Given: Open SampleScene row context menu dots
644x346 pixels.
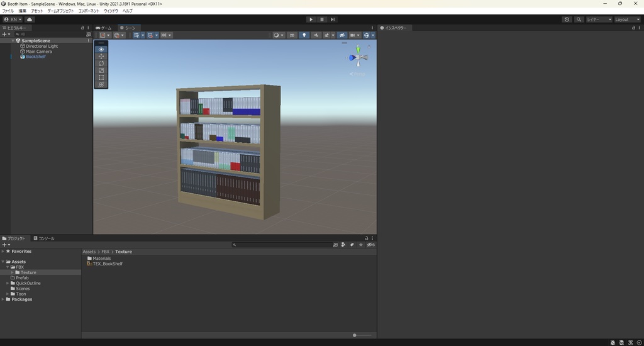Looking at the screenshot, I should pos(88,41).
